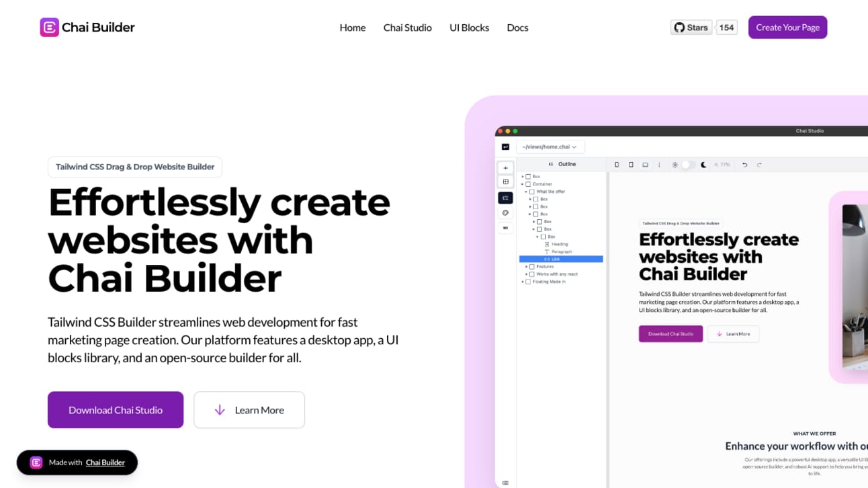Click the Enhance your workflow heading in preview
The height and width of the screenshot is (488, 868).
click(796, 446)
